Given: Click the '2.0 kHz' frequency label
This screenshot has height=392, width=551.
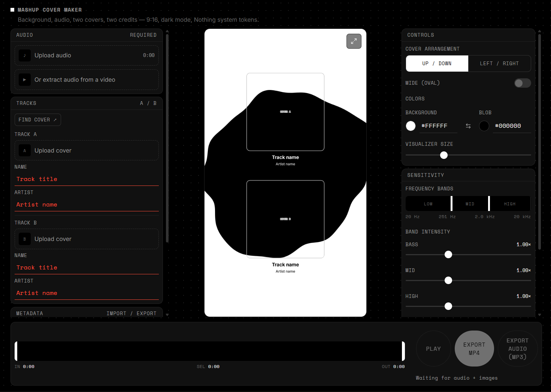Looking at the screenshot, I should (485, 217).
